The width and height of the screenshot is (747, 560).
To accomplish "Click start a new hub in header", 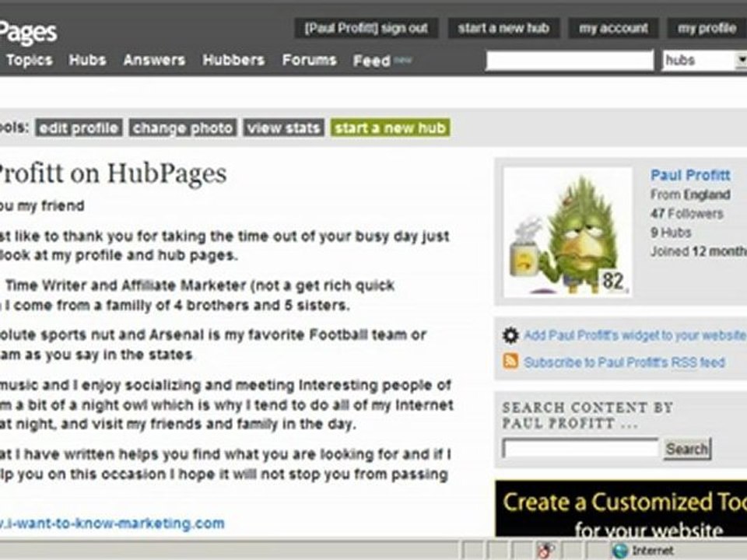I will 503,29.
